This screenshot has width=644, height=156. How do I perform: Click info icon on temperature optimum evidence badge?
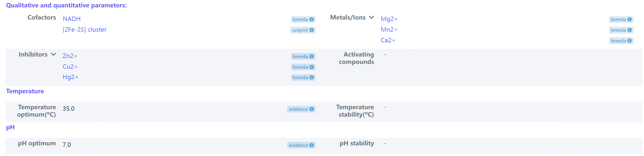point(311,109)
